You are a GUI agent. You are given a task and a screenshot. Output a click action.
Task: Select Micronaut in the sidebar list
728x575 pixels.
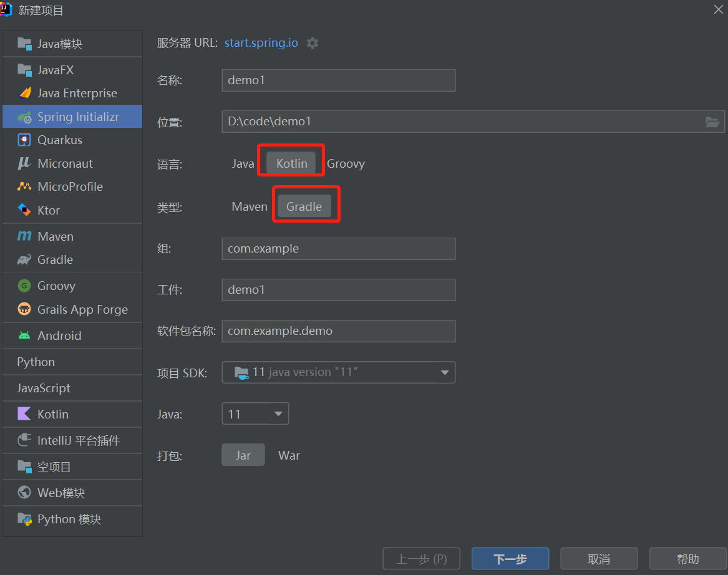click(72, 163)
